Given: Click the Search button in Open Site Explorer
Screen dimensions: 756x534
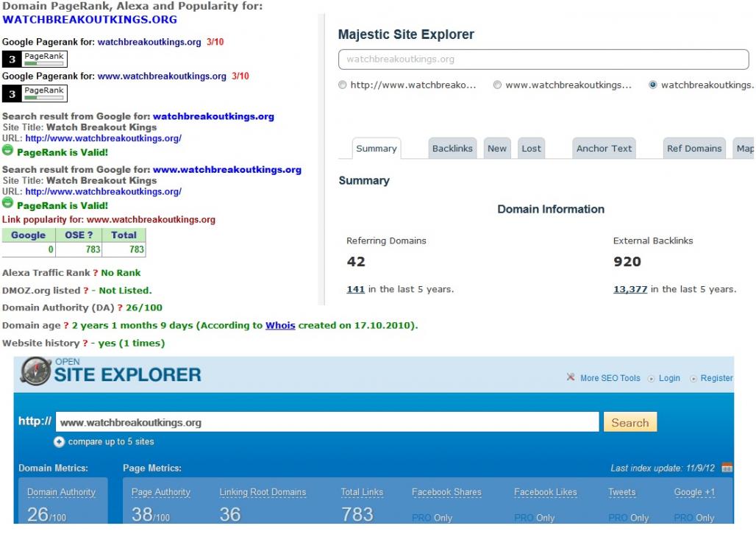Looking at the screenshot, I should [630, 423].
